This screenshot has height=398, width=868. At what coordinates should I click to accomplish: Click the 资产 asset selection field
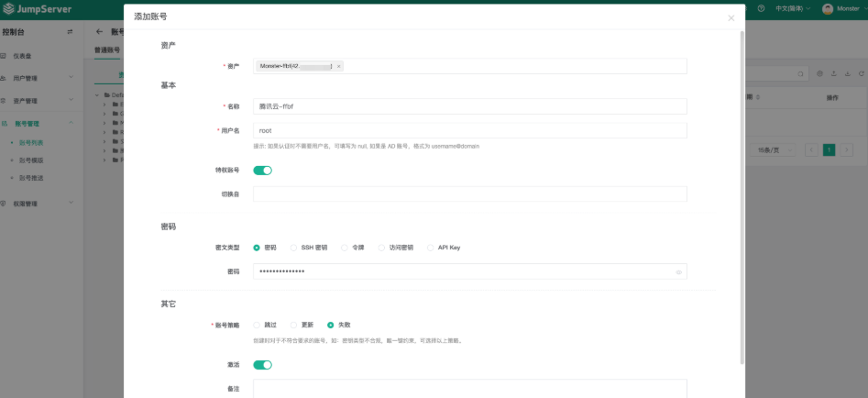[x=470, y=66]
